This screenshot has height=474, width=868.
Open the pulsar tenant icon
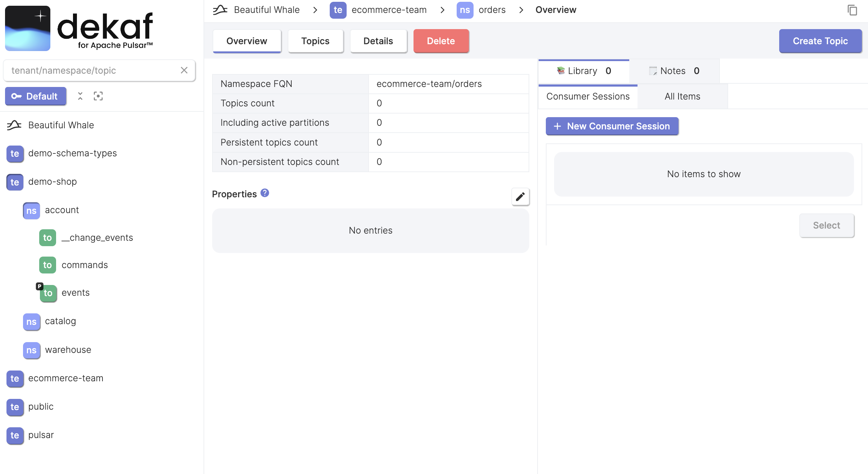point(15,435)
